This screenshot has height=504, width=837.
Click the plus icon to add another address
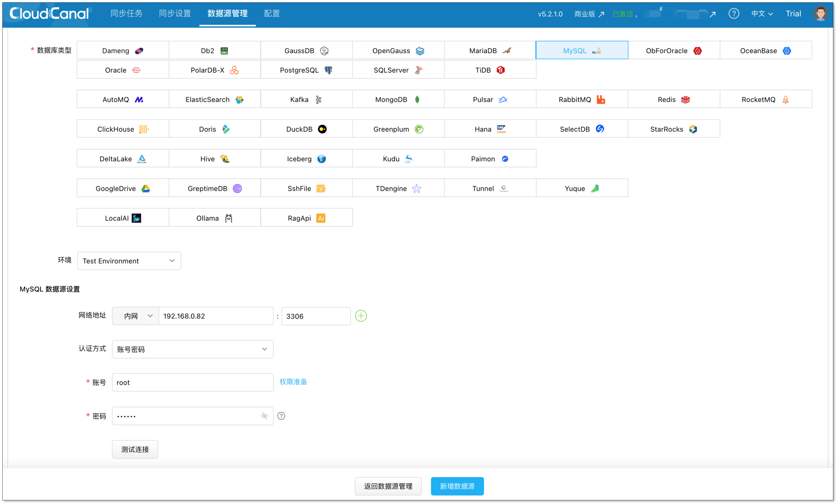361,316
